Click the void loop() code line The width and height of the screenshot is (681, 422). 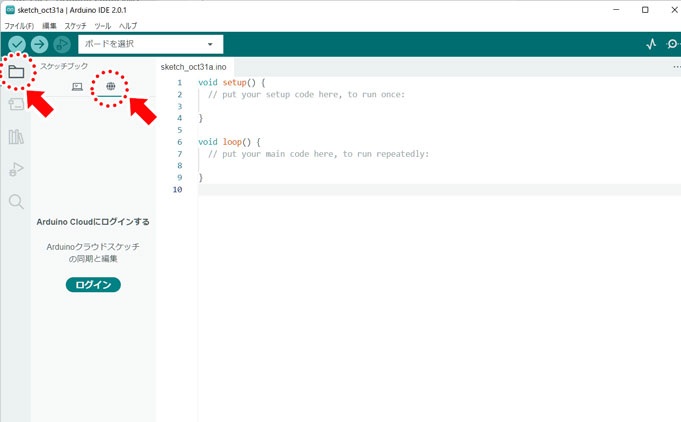point(229,142)
